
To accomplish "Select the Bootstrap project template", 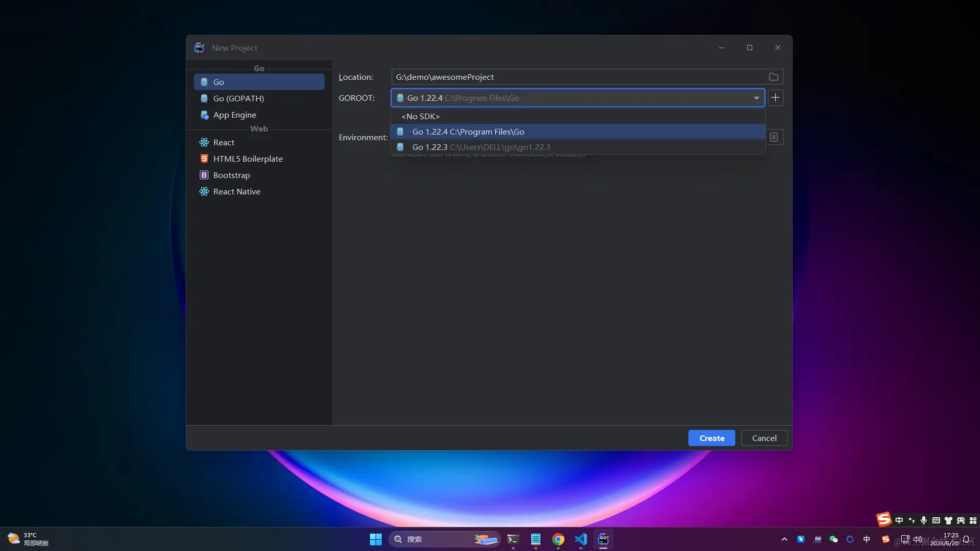I will (x=259, y=175).
